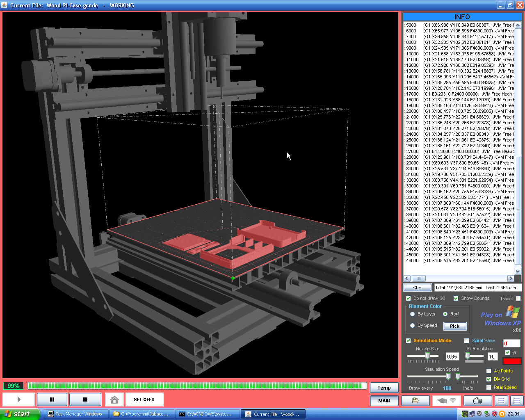The width and height of the screenshot is (525, 420).
Task: Select log line 17000 in the INFO list
Action: coord(459,94)
